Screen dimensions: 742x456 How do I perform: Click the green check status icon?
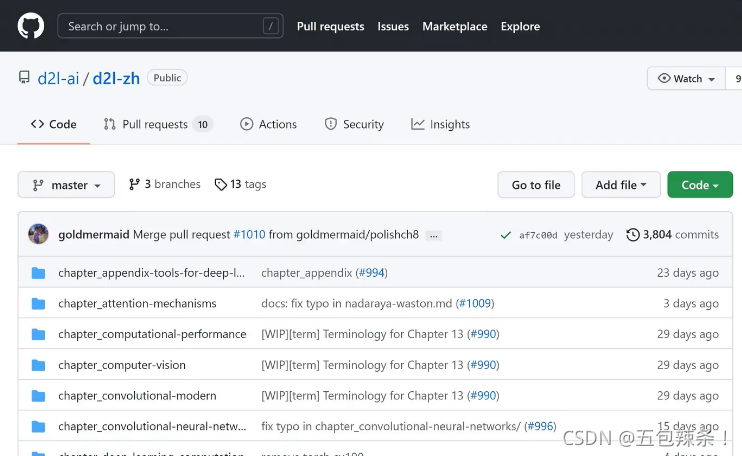coord(505,235)
